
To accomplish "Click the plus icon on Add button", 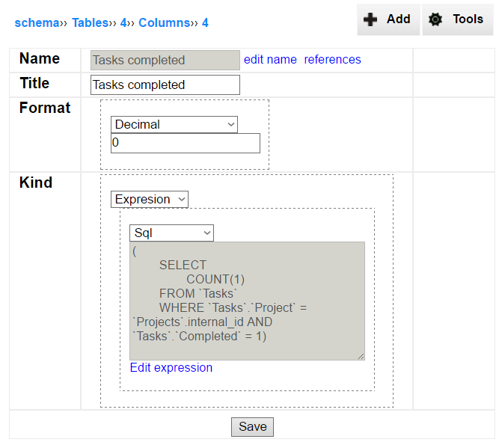I will [x=370, y=19].
